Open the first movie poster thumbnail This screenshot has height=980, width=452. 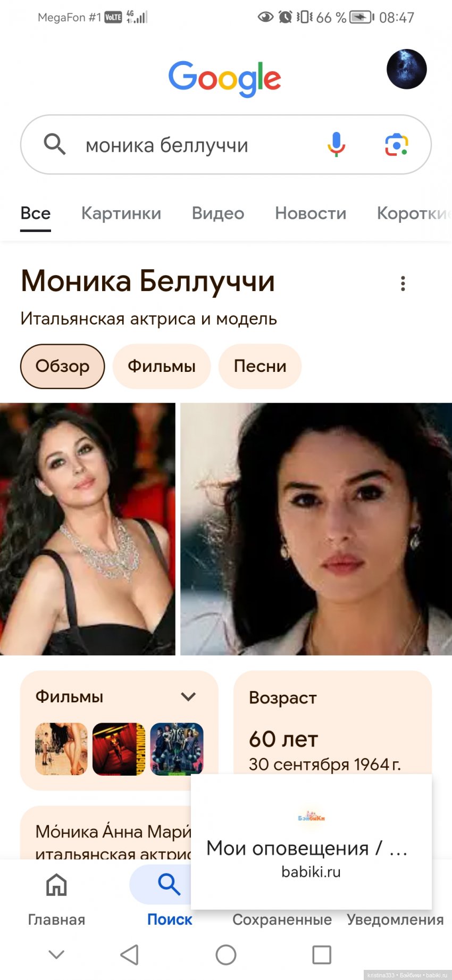61,749
